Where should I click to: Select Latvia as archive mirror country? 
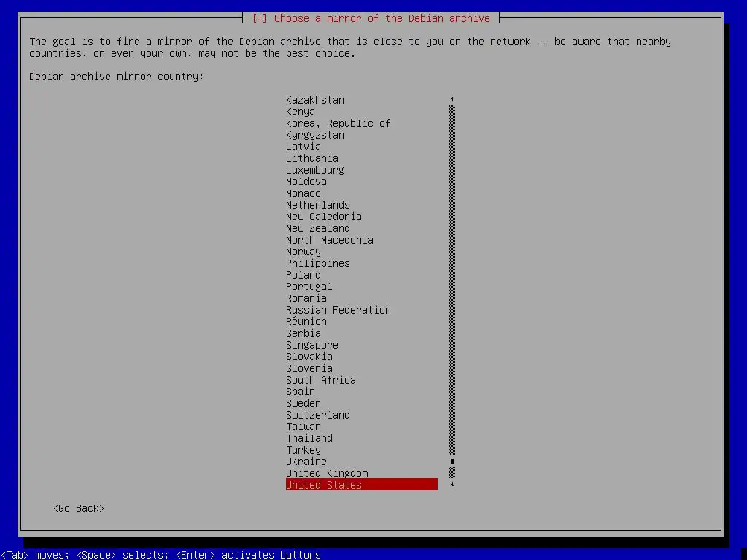coord(303,147)
